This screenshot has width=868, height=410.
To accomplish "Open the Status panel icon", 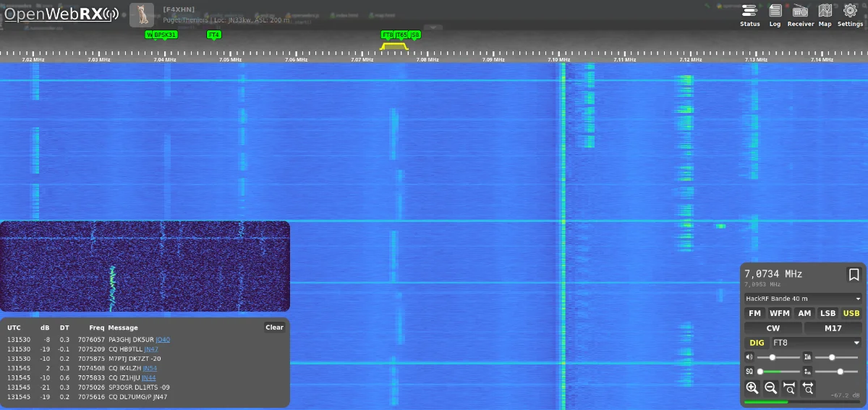I will click(749, 14).
